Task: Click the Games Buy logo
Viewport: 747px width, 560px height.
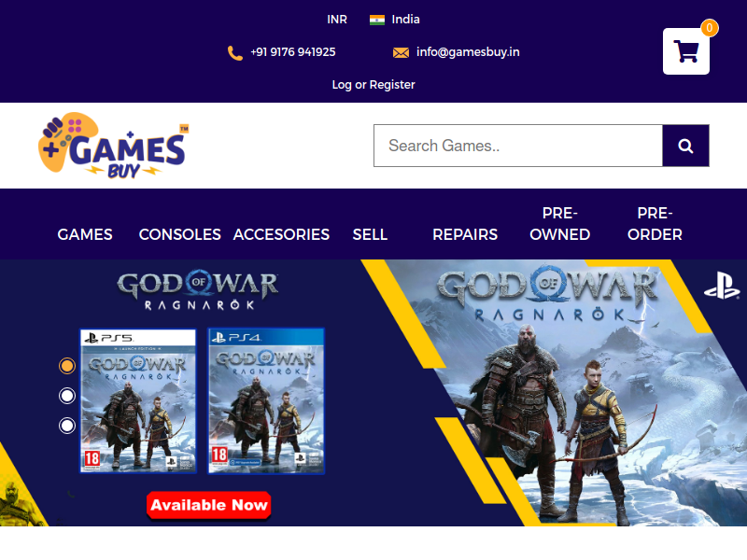Action: (113, 146)
